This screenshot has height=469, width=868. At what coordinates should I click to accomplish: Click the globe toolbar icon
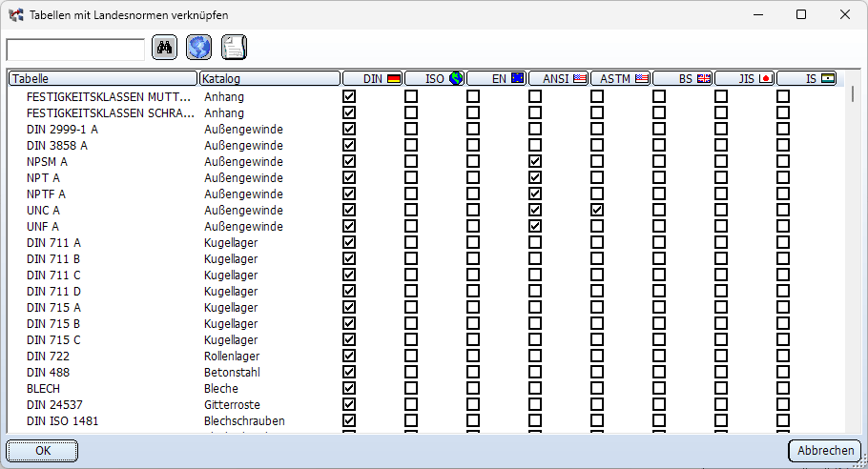coord(198,48)
